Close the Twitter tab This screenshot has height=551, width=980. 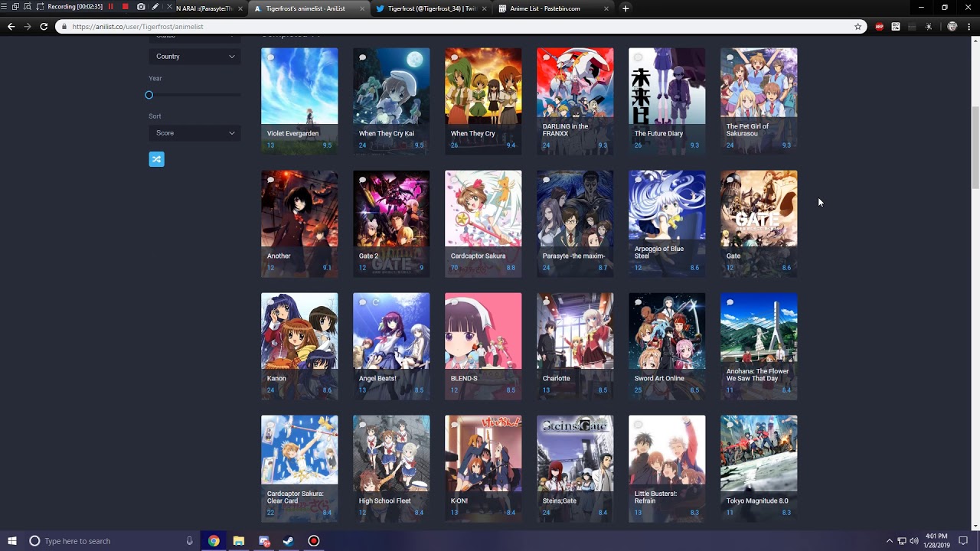click(x=484, y=8)
